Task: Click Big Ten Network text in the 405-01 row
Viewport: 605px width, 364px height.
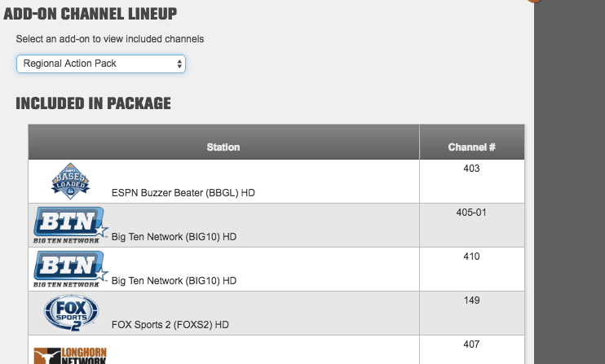Action: (174, 237)
